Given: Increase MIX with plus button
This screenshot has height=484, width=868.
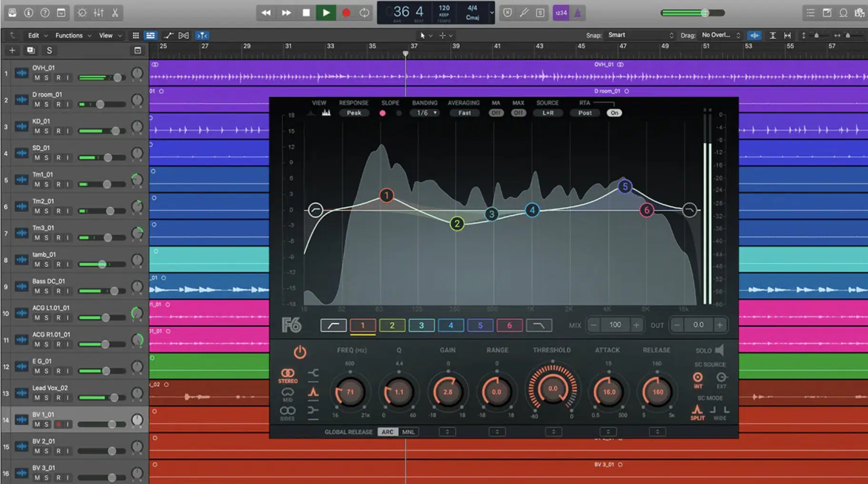Looking at the screenshot, I should point(636,325).
